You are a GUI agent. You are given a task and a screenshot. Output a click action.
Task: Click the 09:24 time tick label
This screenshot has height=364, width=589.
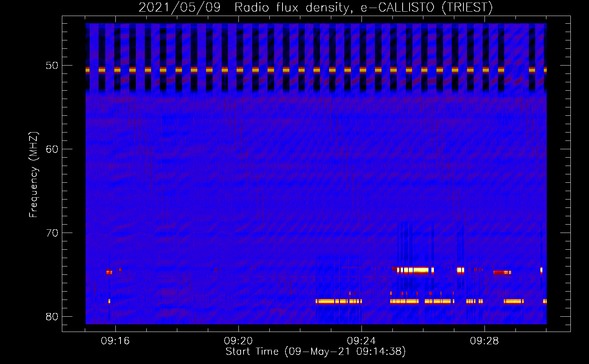tap(361, 341)
